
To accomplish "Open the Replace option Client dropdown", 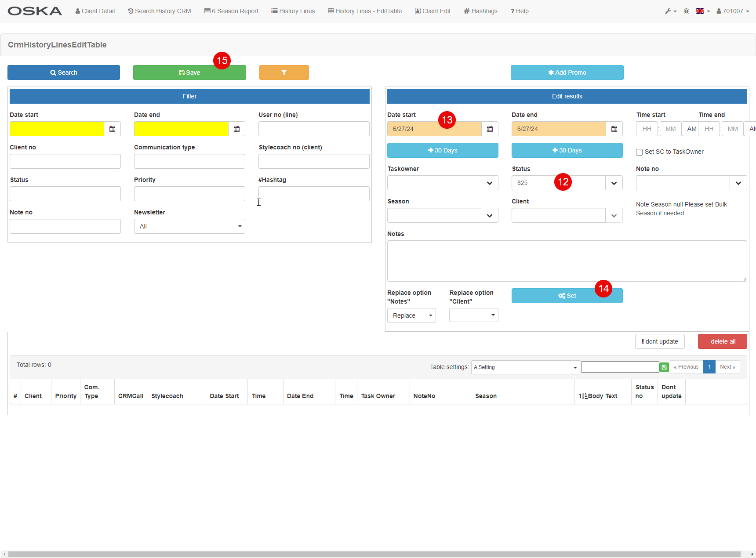I will click(474, 315).
